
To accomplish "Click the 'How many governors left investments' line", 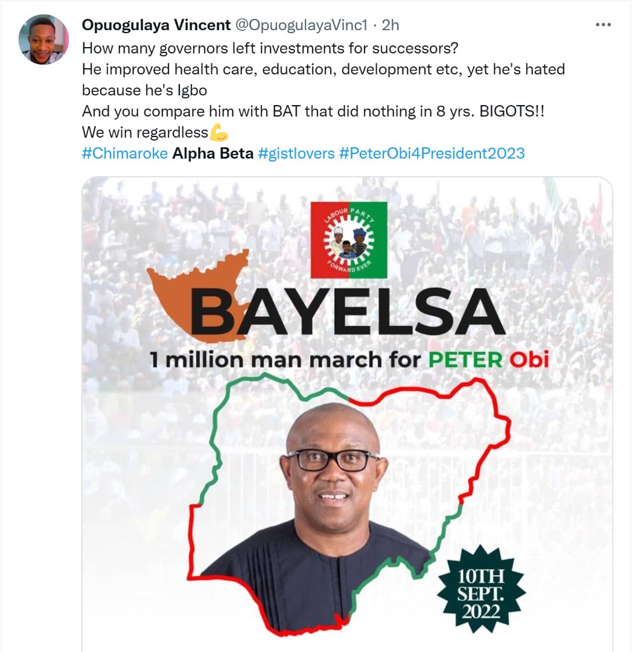I will pyautogui.click(x=270, y=48).
